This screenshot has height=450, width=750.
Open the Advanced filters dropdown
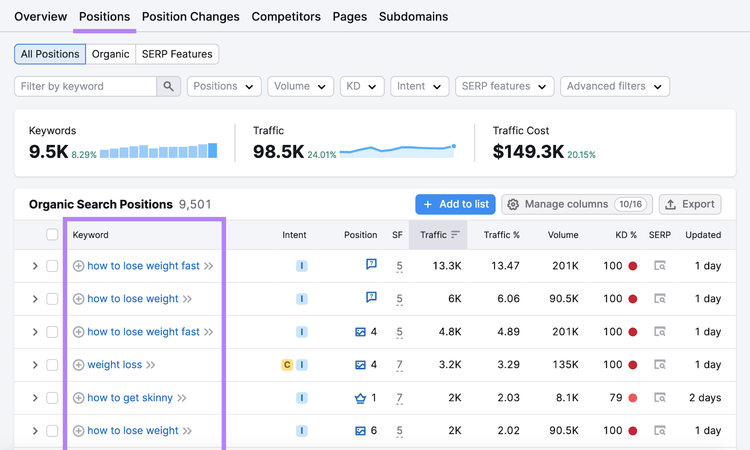tap(615, 86)
